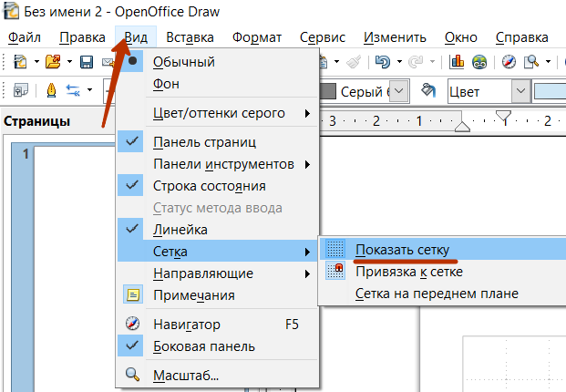Toggle the Боковая панель checked entry
This screenshot has height=392, width=566.
218,346
